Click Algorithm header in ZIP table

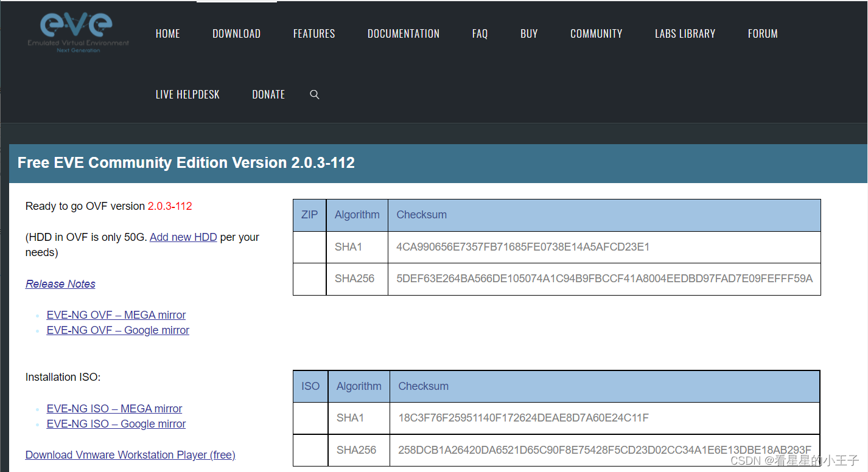tap(357, 215)
